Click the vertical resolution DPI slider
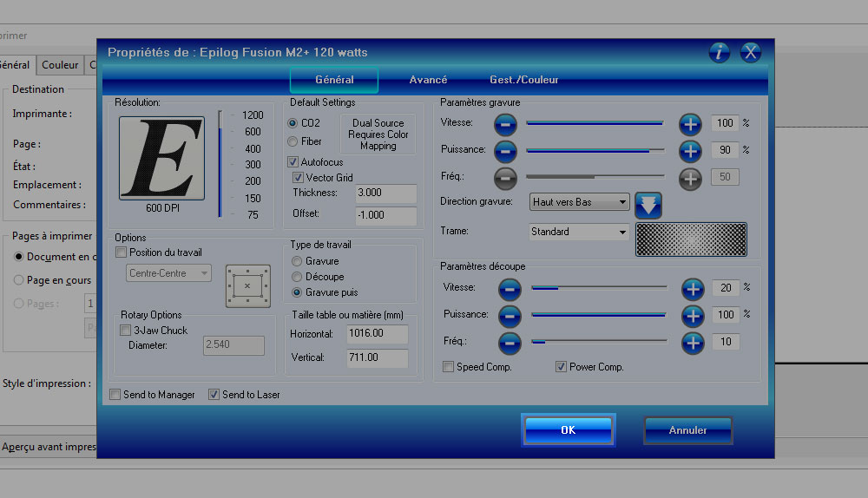Viewport: 868px width, 498px height. coord(220,164)
